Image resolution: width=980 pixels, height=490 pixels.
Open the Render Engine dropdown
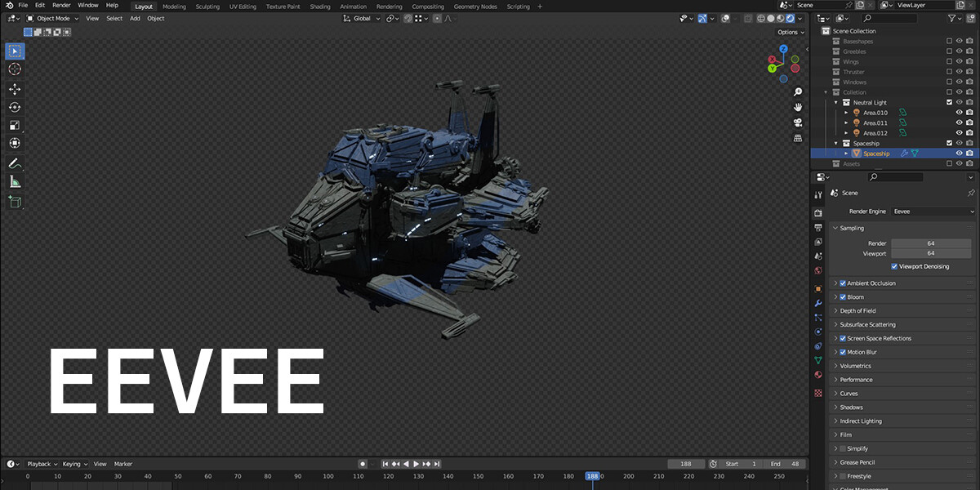coord(932,211)
